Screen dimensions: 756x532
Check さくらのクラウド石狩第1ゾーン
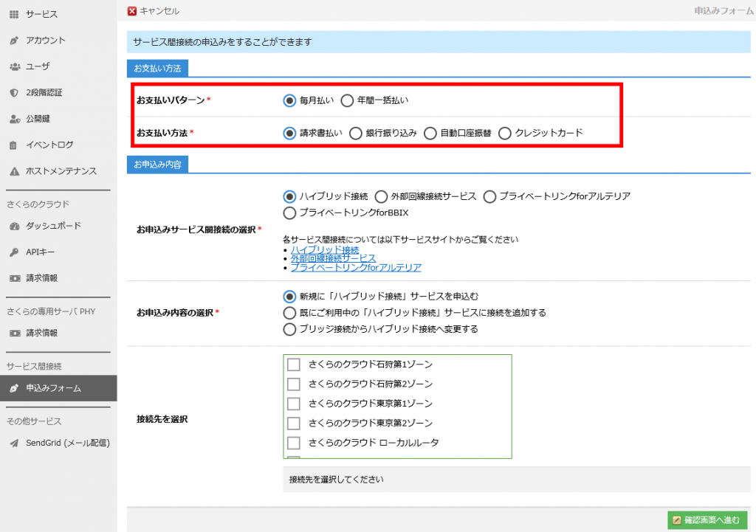pos(294,365)
